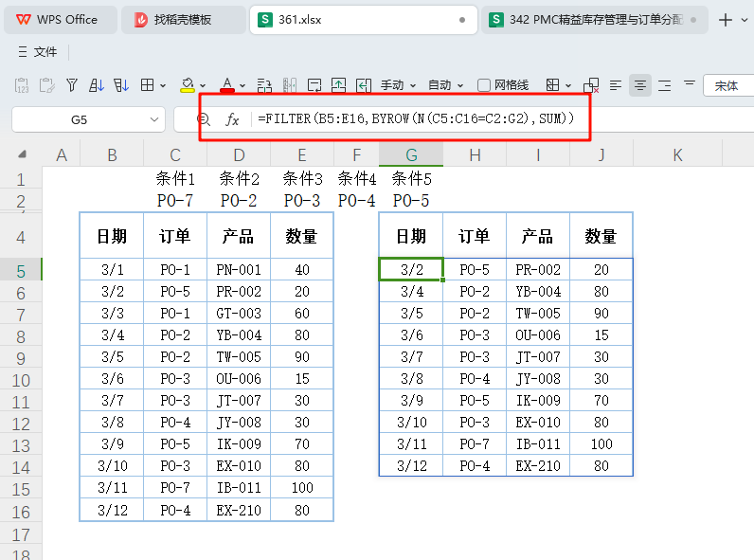
Task: Click the wrap text icon
Action: [x=314, y=85]
